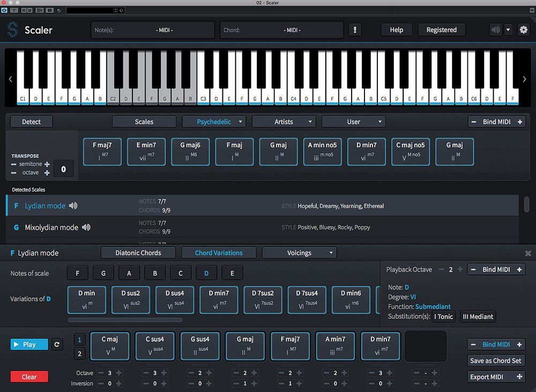Image resolution: width=536 pixels, height=392 pixels.
Task: Preview the G Mixolydian mode speaker icon
Action: 86,228
